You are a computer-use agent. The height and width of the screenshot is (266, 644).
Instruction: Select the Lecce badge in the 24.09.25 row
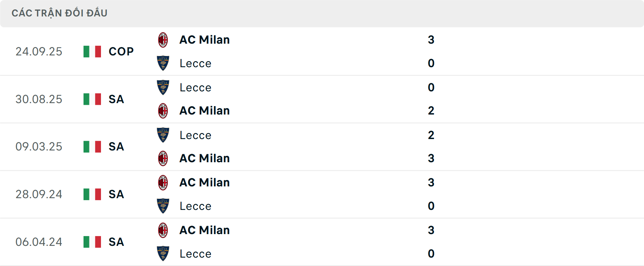[x=163, y=63]
